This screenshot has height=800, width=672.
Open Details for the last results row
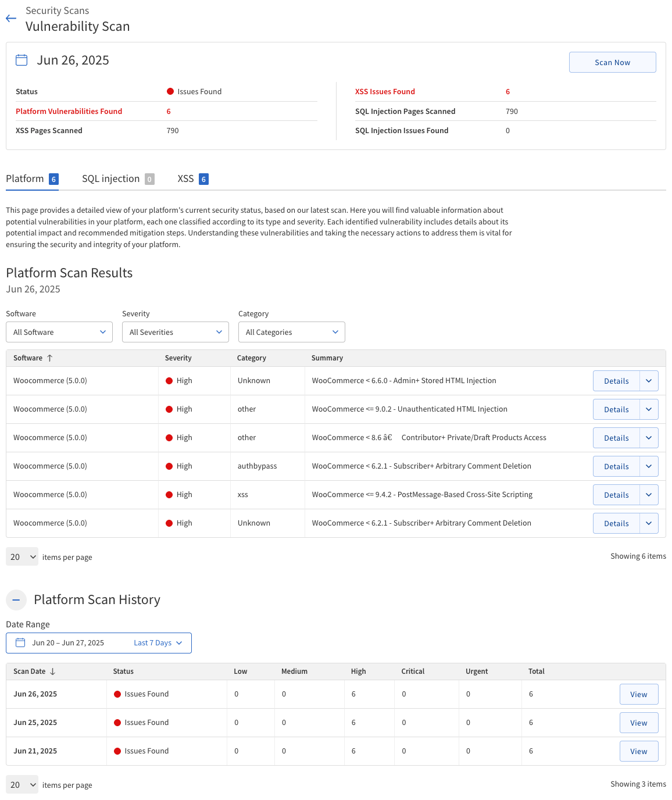(x=616, y=523)
